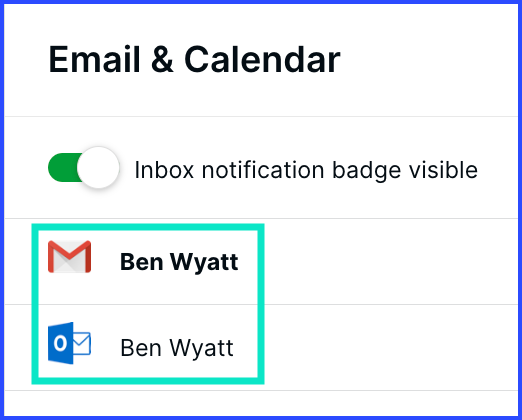The width and height of the screenshot is (522, 420).
Task: Click the Gmail envelope icon
Action: pyautogui.click(x=69, y=256)
